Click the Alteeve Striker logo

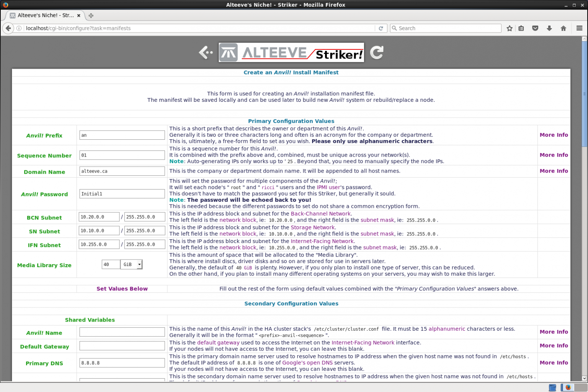[x=291, y=52]
